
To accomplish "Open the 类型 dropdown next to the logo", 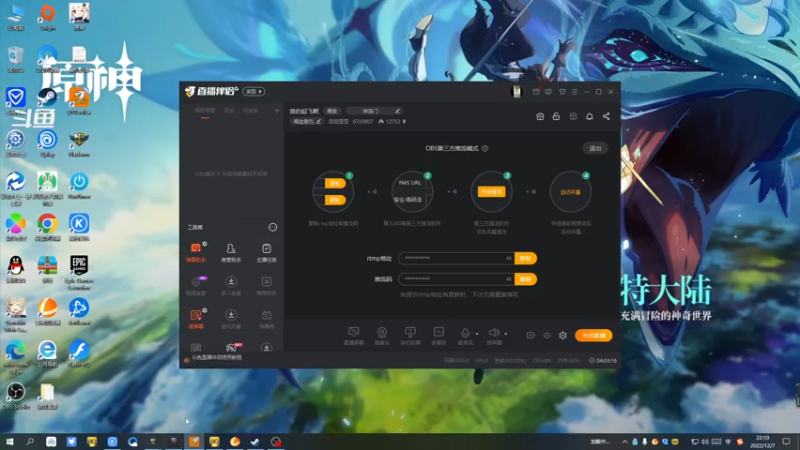I will 254,91.
